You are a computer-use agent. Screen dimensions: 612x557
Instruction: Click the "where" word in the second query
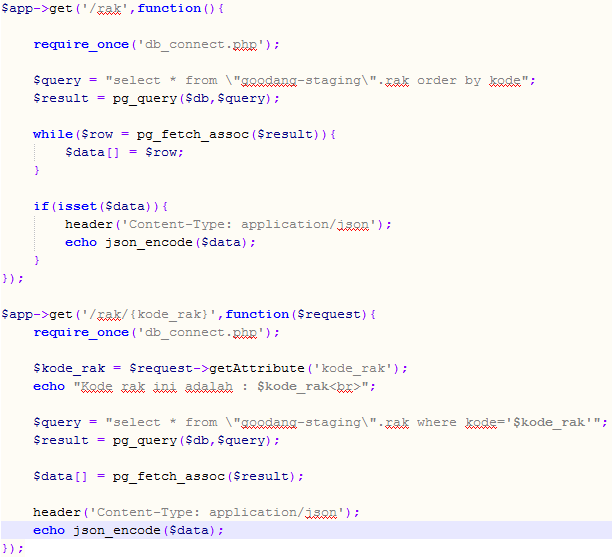(x=436, y=422)
